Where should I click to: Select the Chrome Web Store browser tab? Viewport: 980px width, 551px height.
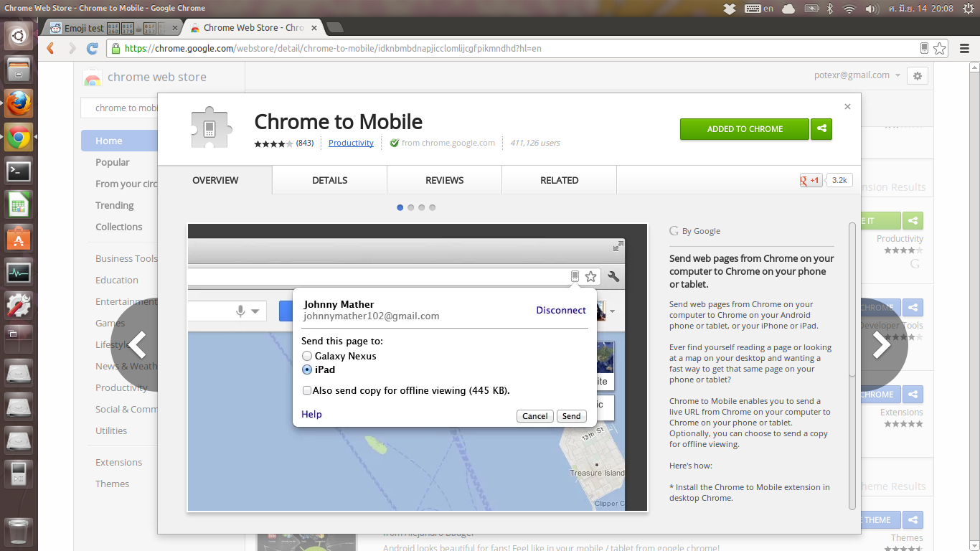tap(253, 28)
